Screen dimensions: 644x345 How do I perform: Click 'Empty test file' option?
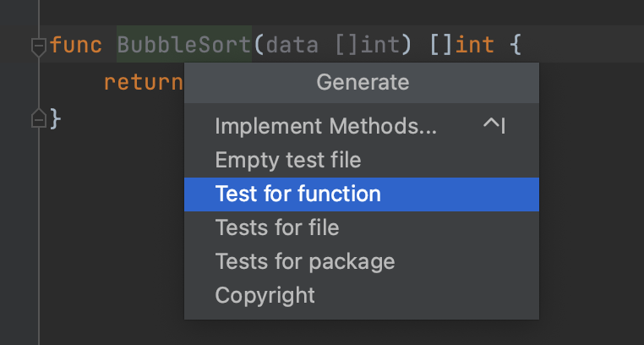click(287, 160)
